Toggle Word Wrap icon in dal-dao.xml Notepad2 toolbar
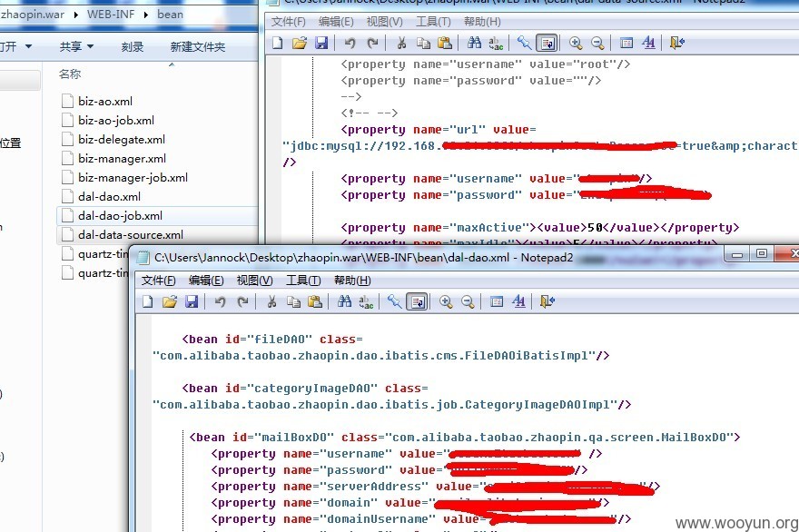The width and height of the screenshot is (799, 532). pyautogui.click(x=418, y=301)
